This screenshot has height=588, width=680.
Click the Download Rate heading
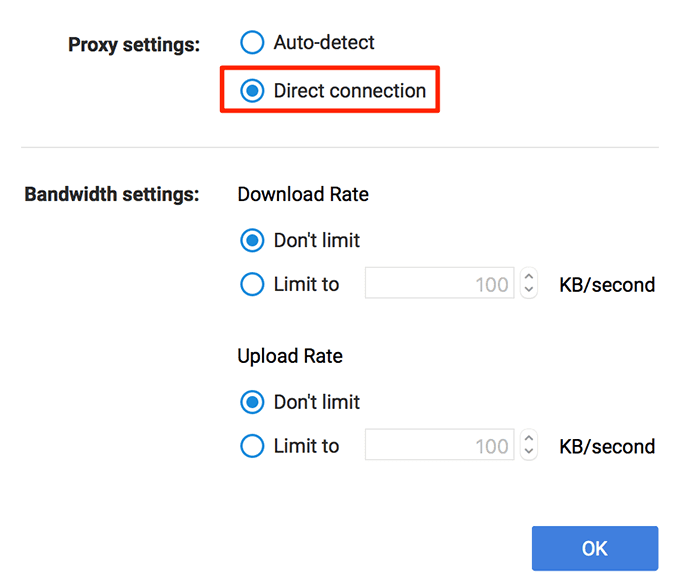click(303, 194)
